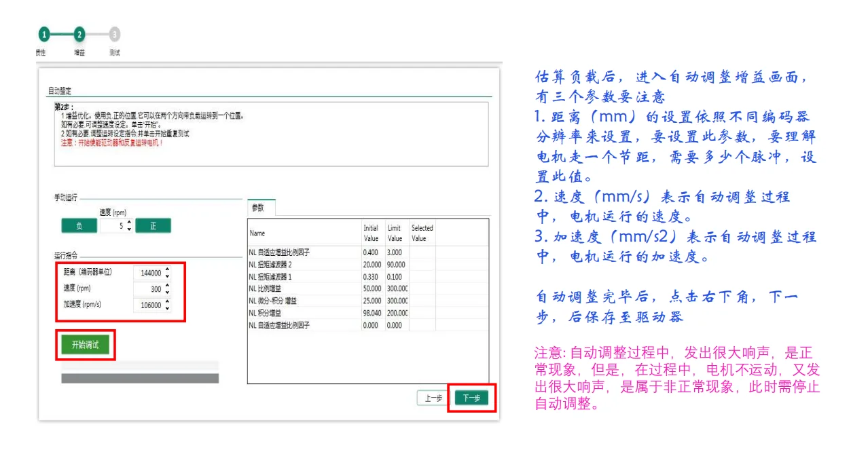The height and width of the screenshot is (471, 868).
Task: Select step 3 测试 circle in the wizard
Action: [x=114, y=33]
